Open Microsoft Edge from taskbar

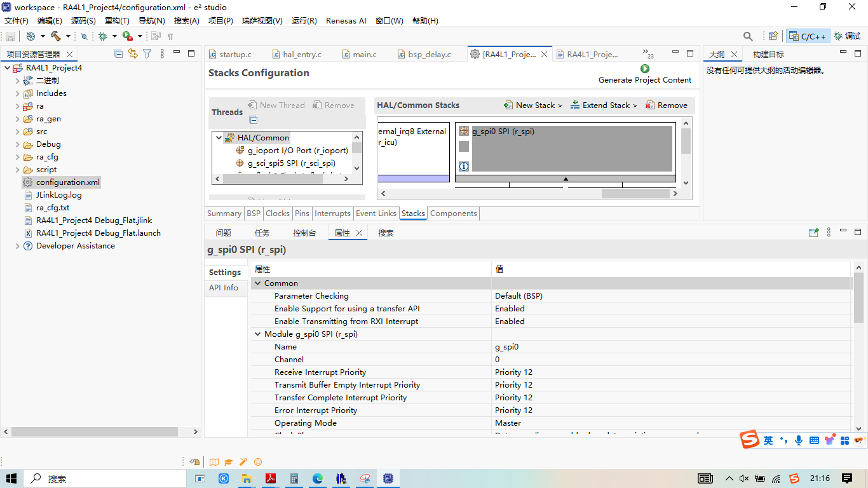(x=318, y=478)
